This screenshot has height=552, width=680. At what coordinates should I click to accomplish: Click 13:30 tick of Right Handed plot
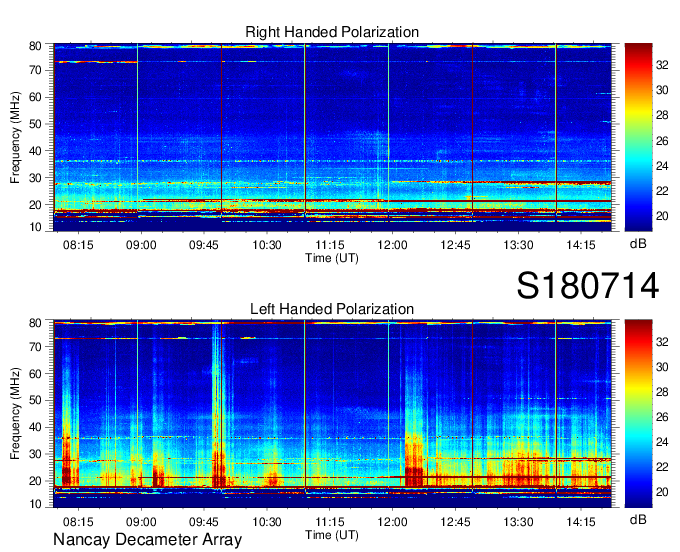tap(518, 245)
